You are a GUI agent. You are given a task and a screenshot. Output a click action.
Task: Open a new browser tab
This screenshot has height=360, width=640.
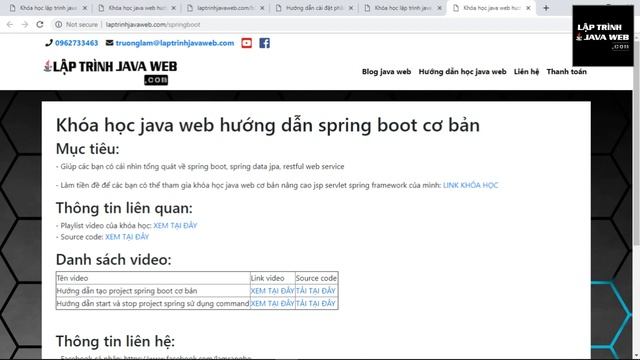546,8
